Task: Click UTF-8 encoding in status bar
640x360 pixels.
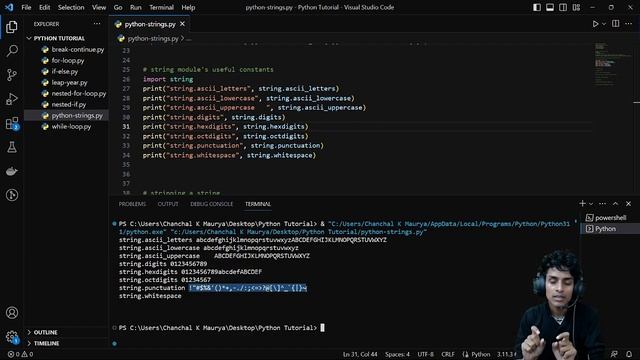Action: [x=425, y=354]
